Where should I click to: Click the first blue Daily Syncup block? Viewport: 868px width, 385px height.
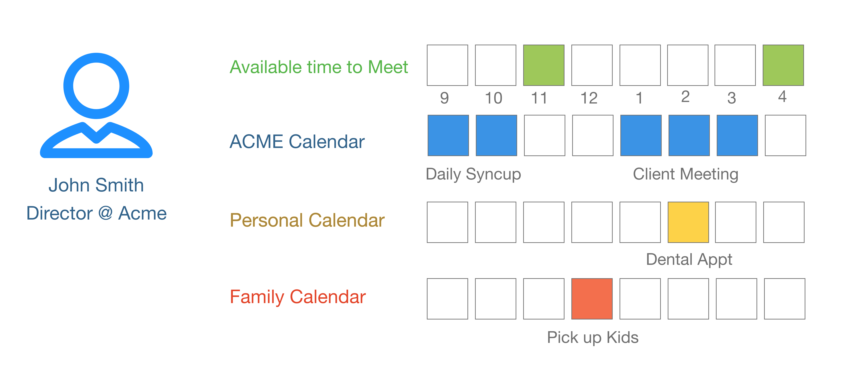pyautogui.click(x=448, y=135)
